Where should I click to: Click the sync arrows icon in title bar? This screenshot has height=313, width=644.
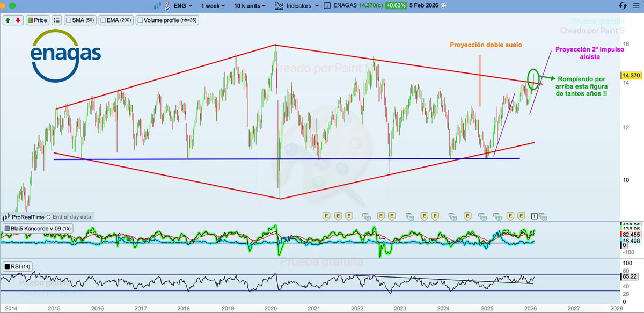click(x=623, y=5)
